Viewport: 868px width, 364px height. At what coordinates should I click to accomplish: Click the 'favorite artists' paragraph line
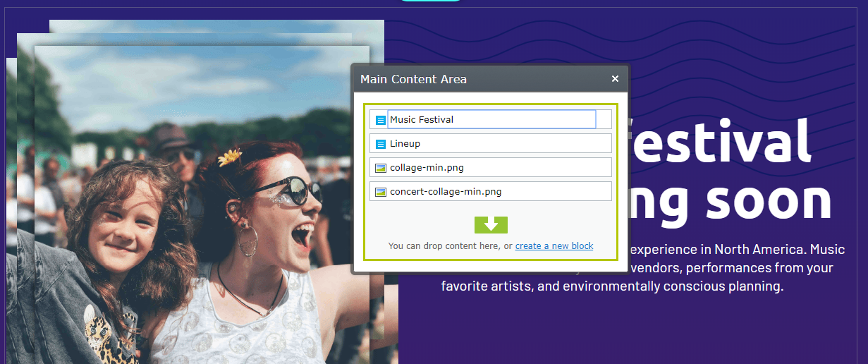pyautogui.click(x=612, y=287)
